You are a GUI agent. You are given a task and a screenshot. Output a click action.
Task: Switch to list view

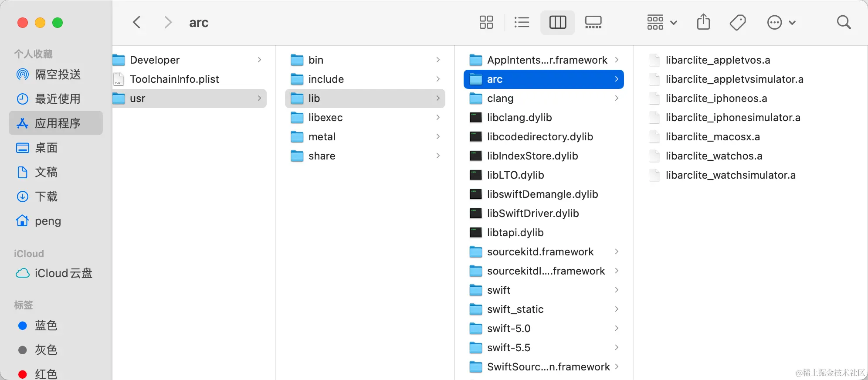pos(522,22)
